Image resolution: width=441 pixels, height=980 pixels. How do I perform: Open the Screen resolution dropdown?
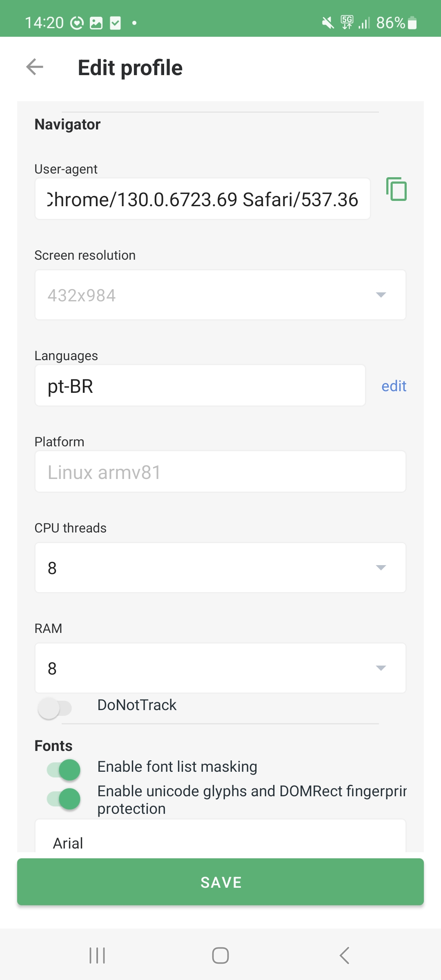tap(220, 295)
